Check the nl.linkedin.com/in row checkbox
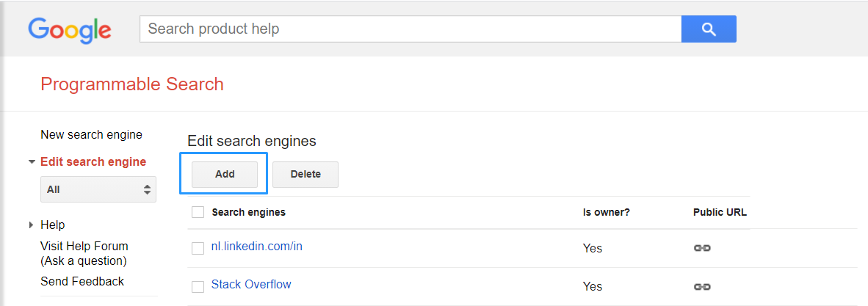 point(198,248)
